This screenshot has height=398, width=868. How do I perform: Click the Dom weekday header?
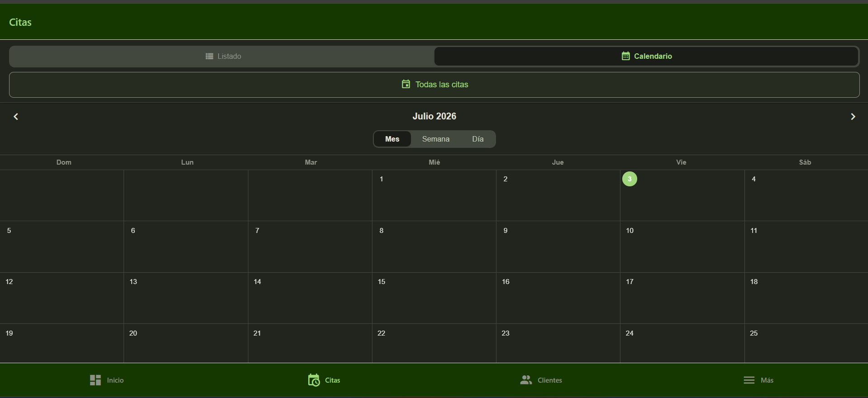tap(64, 162)
